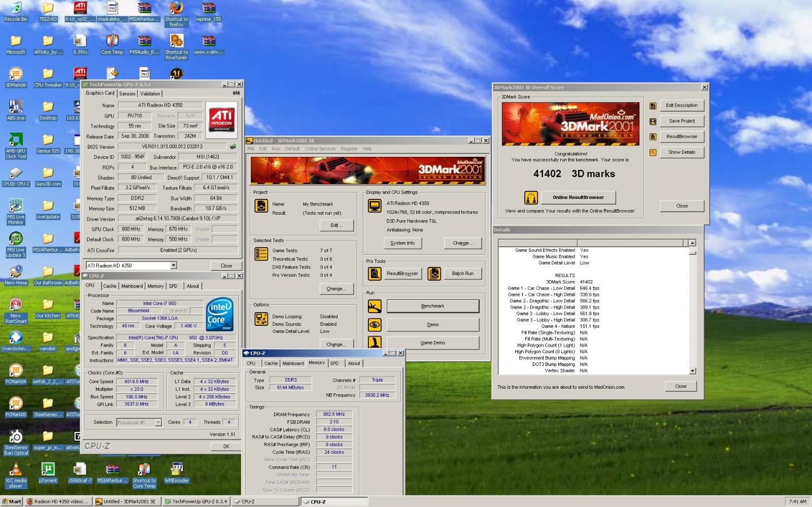The image size is (812, 507).
Task: Click the Online ResultBrowser button
Action: [578, 197]
